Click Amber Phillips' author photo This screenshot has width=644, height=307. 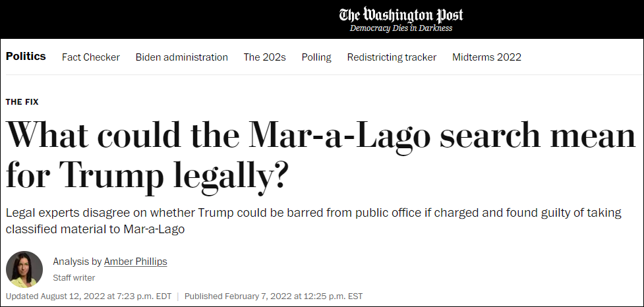(24, 269)
